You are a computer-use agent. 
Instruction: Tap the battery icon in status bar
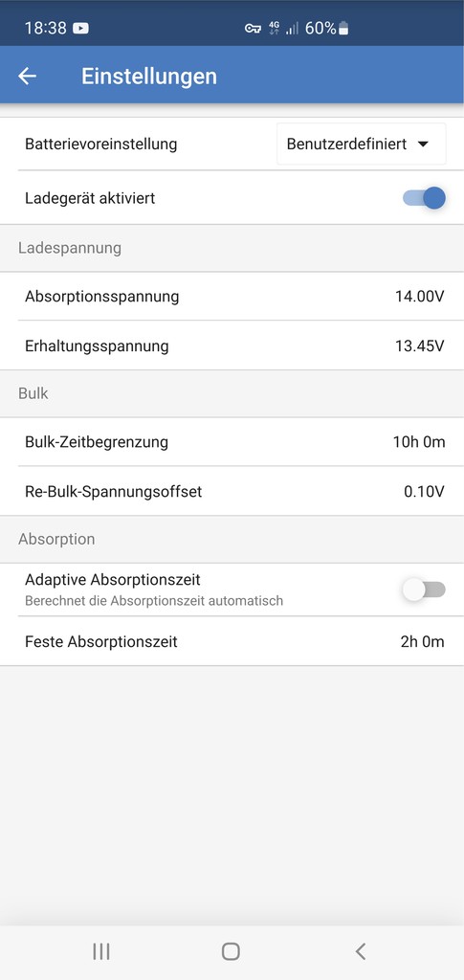344,28
